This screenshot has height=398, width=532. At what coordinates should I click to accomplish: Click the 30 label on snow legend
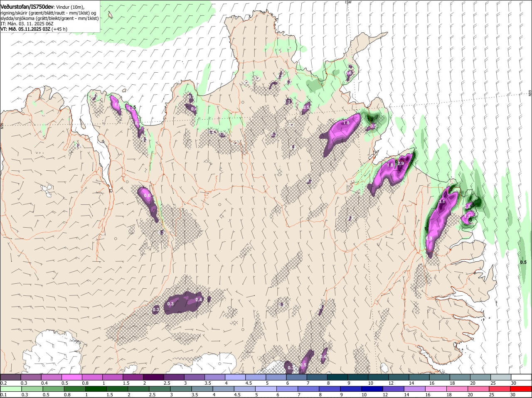[514, 383]
